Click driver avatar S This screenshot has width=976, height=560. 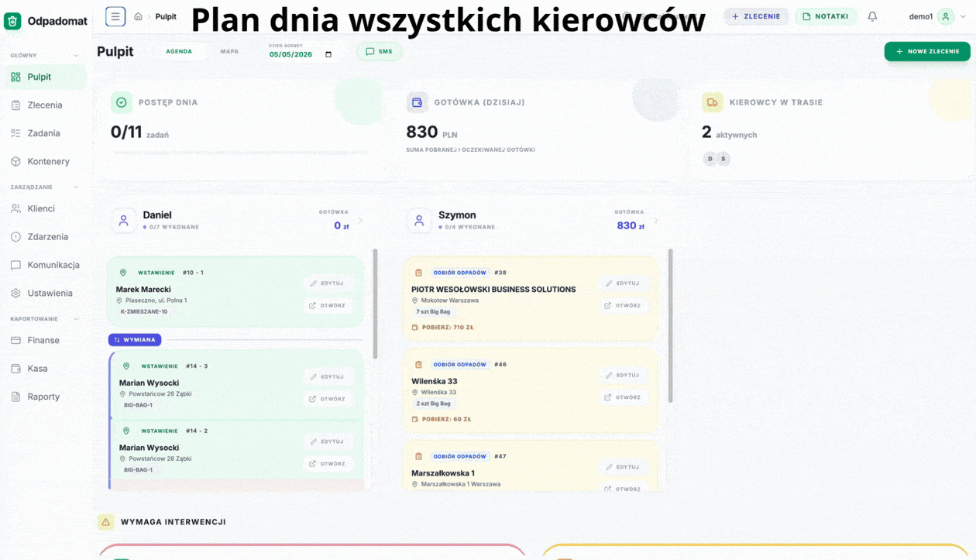(723, 159)
